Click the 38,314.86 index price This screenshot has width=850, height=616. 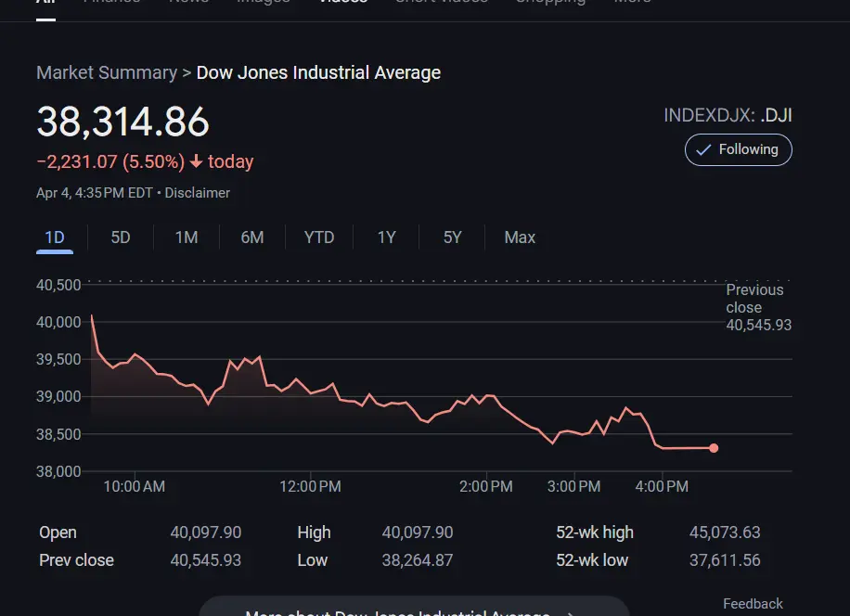click(123, 122)
